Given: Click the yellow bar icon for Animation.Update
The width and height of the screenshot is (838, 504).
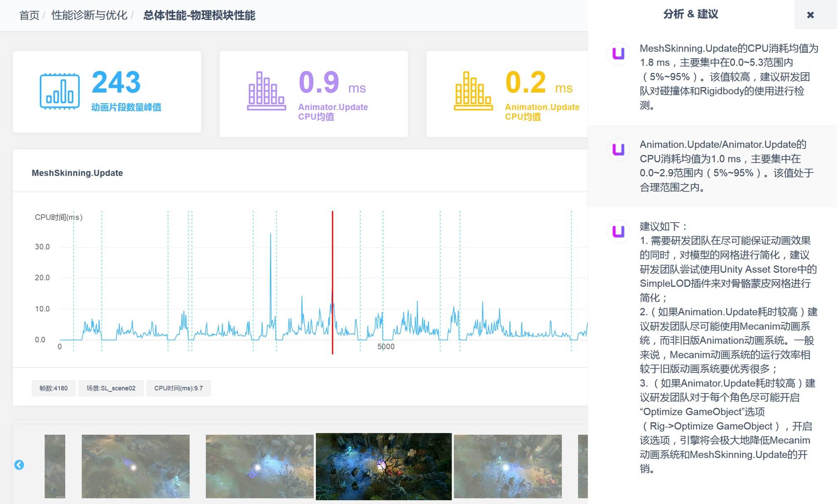Looking at the screenshot, I should [x=473, y=91].
